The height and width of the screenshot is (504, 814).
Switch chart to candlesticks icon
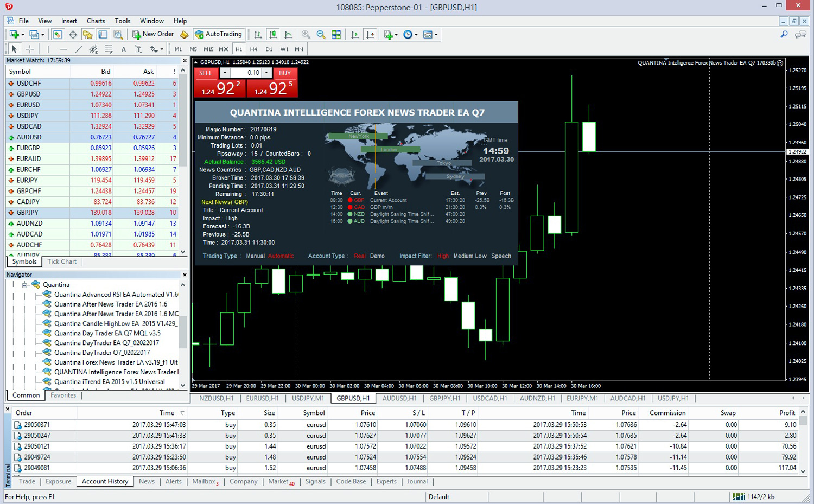point(273,34)
